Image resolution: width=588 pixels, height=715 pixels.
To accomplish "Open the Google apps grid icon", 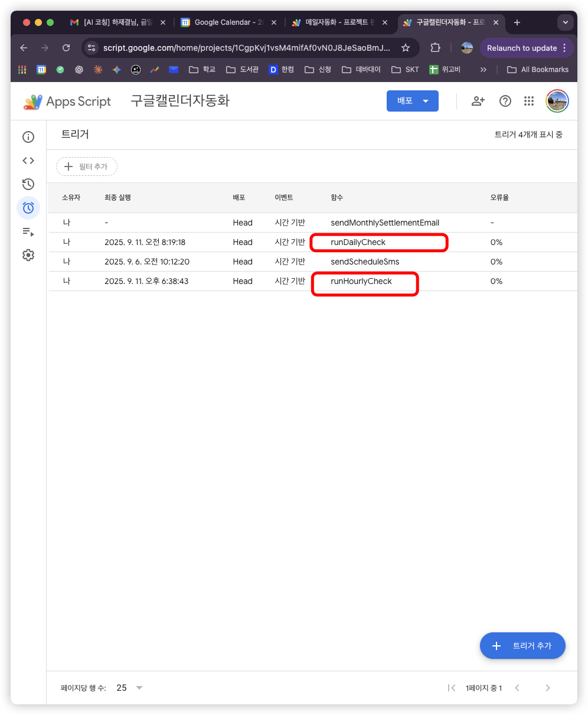I will point(529,101).
